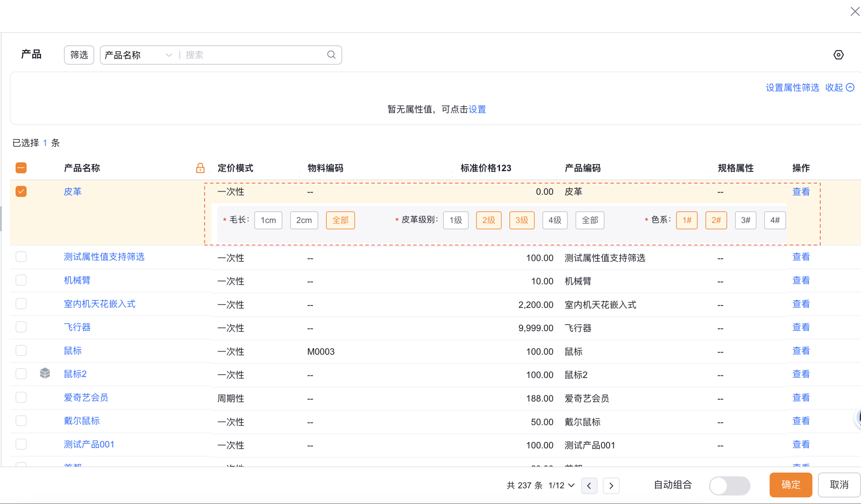The height and width of the screenshot is (504, 861).
Task: Click 查看 for 室内机天花嵌入式 row
Action: pyautogui.click(x=801, y=304)
